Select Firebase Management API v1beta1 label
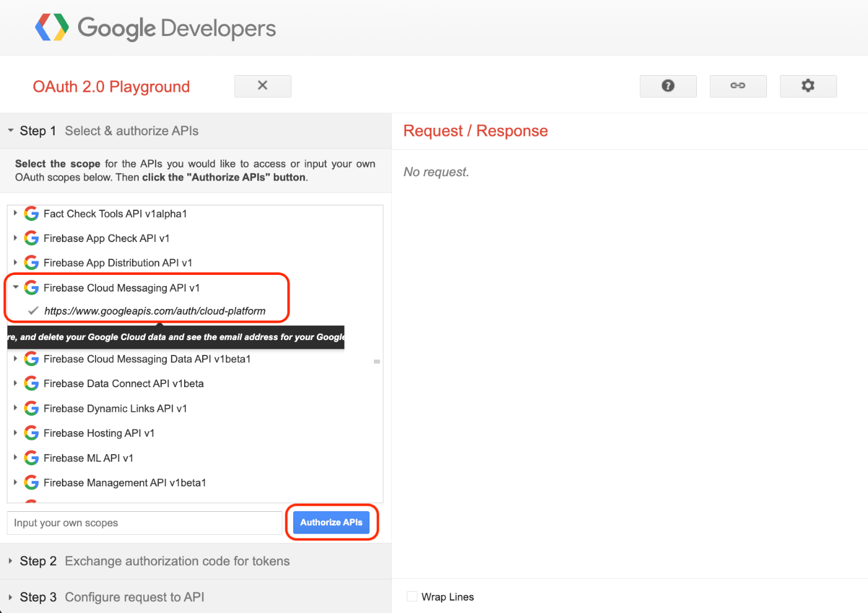 point(125,483)
